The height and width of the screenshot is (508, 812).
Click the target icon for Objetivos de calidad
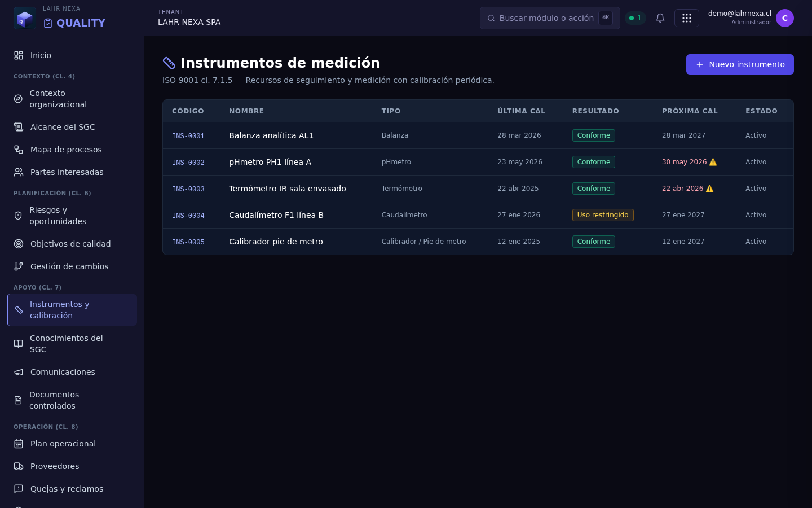[19, 244]
